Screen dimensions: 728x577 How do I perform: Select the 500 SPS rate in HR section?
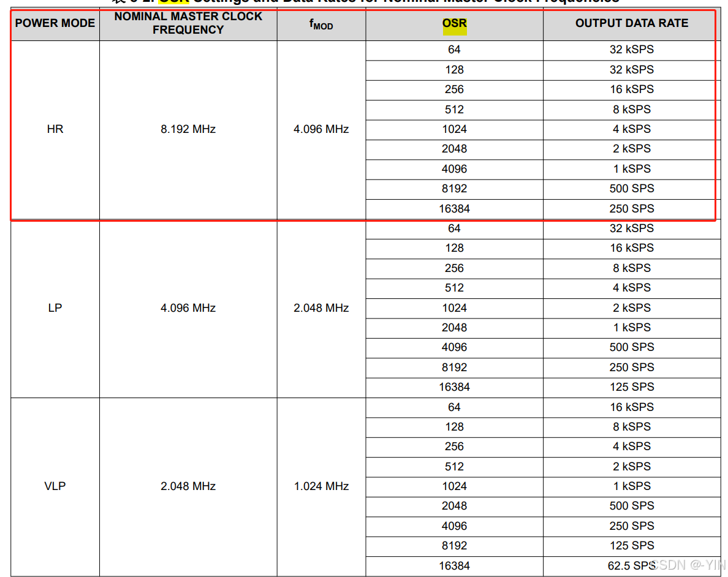coord(631,189)
